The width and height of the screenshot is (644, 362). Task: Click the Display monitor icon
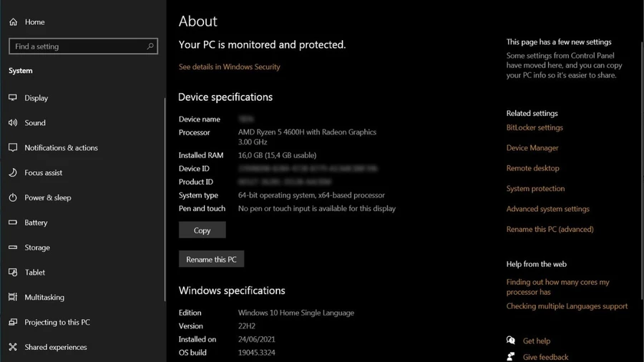click(13, 98)
